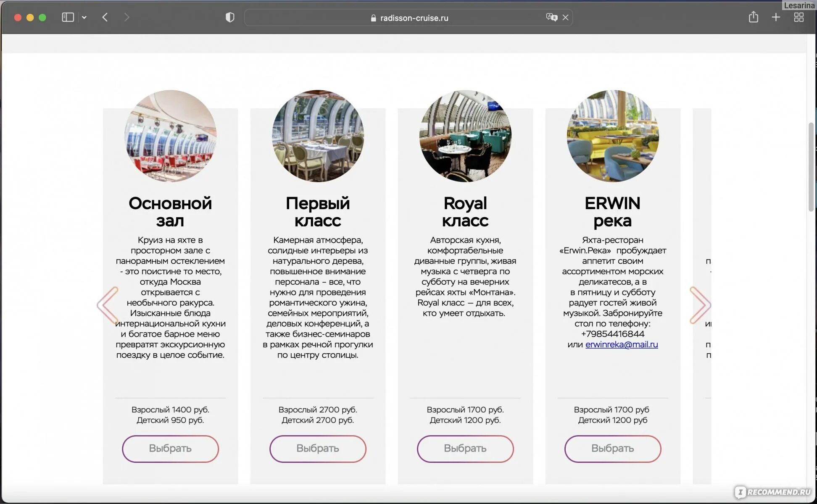Click the forward navigation arrow
The height and width of the screenshot is (504, 817).
[x=127, y=17]
